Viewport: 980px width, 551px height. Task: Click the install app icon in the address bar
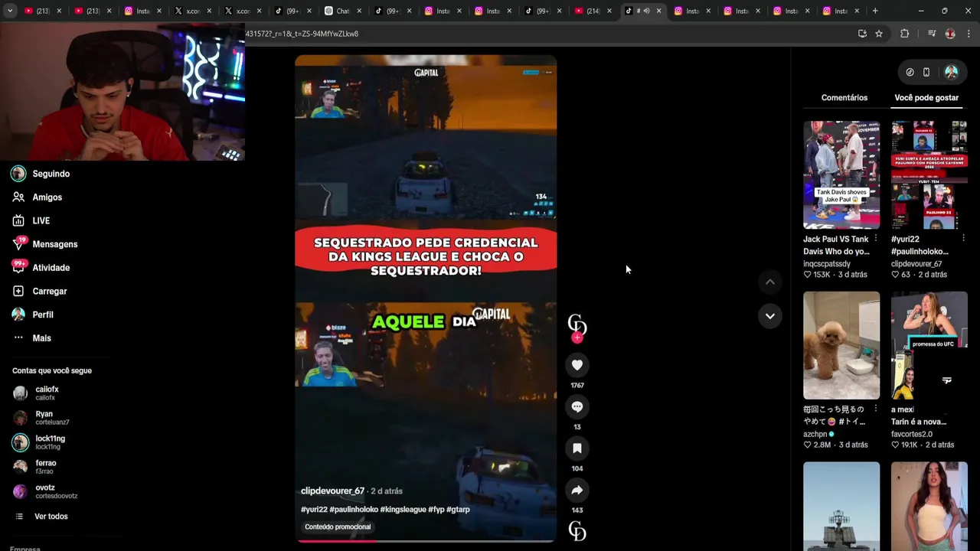click(x=862, y=34)
